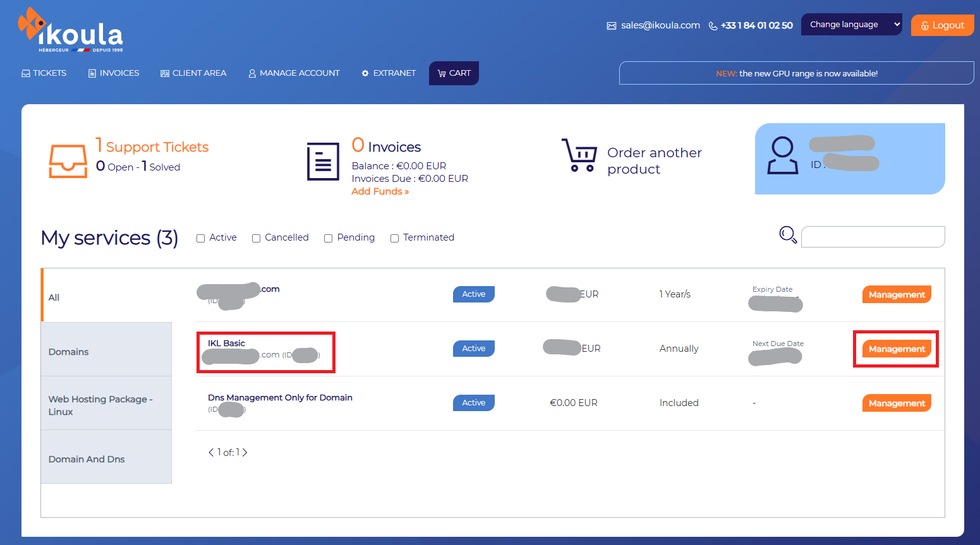This screenshot has height=545, width=980.
Task: Select the All services tab
Action: pos(106,296)
